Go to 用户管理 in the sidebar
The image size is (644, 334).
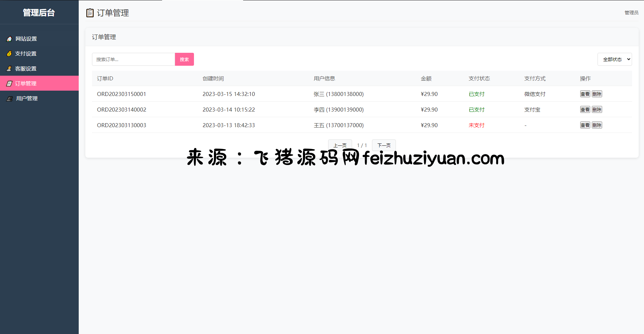pyautogui.click(x=27, y=99)
